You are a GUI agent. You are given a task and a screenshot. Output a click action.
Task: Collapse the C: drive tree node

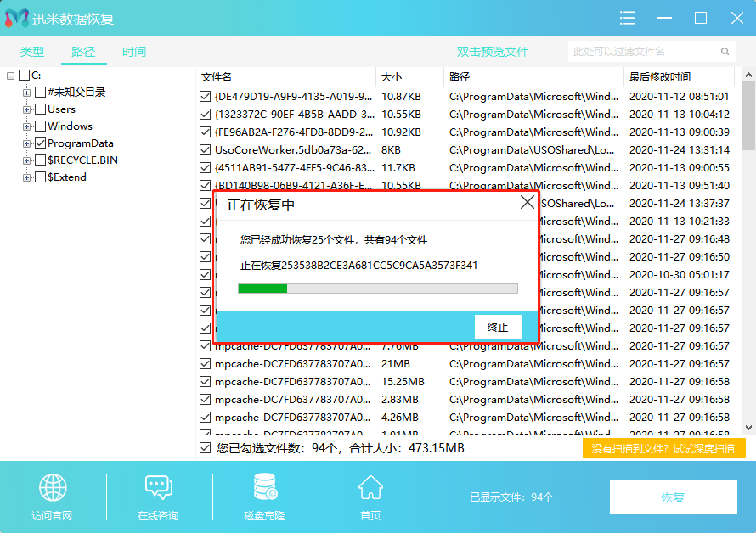pos(11,76)
